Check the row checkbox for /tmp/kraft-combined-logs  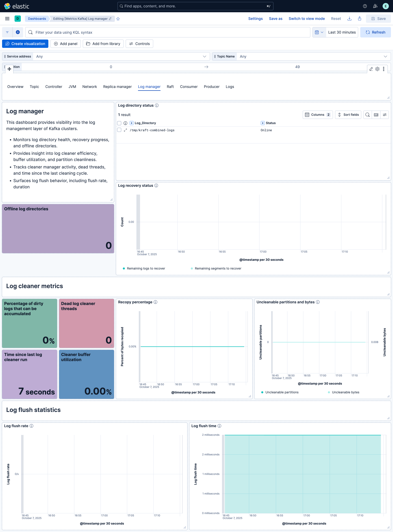[x=119, y=130]
